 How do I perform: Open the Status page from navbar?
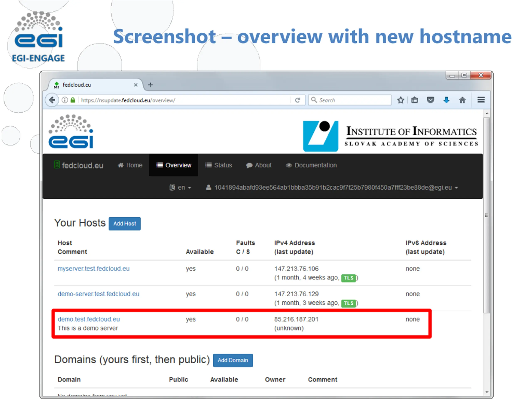tap(219, 165)
